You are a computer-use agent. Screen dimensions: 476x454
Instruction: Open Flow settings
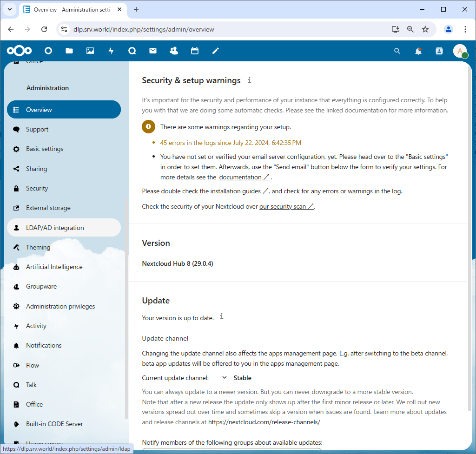64,365
